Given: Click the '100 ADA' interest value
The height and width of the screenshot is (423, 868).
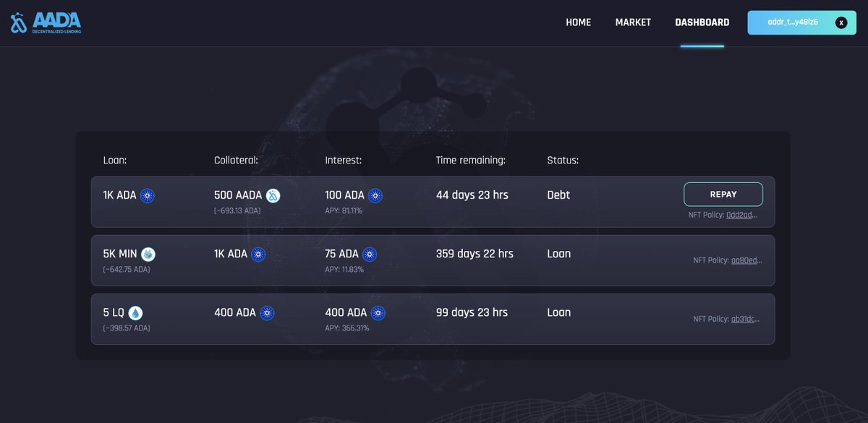Looking at the screenshot, I should (x=345, y=195).
